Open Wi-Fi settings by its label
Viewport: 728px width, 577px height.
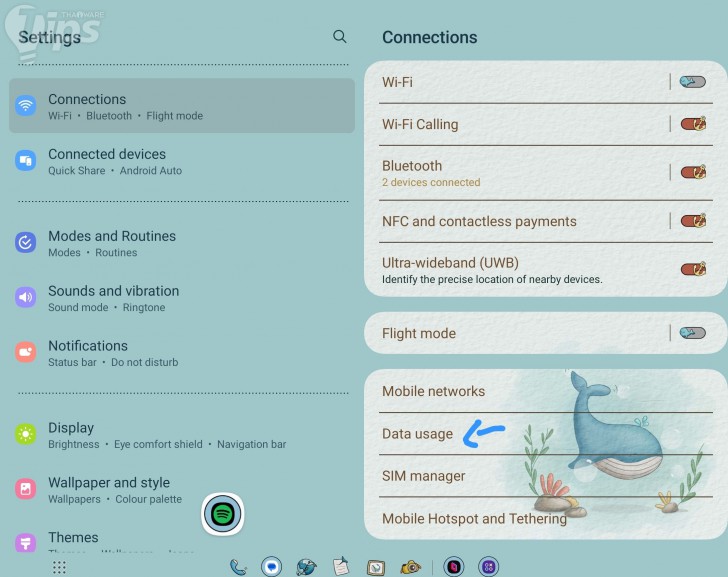coord(397,82)
